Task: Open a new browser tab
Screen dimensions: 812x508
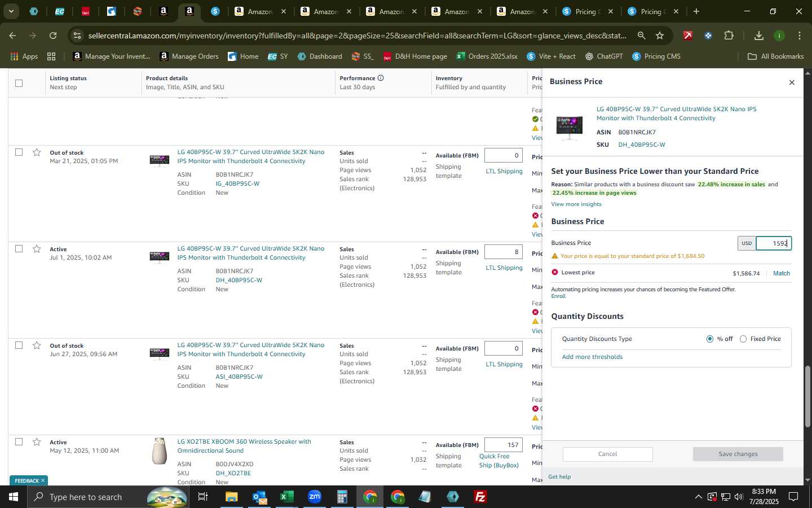Action: (x=696, y=11)
